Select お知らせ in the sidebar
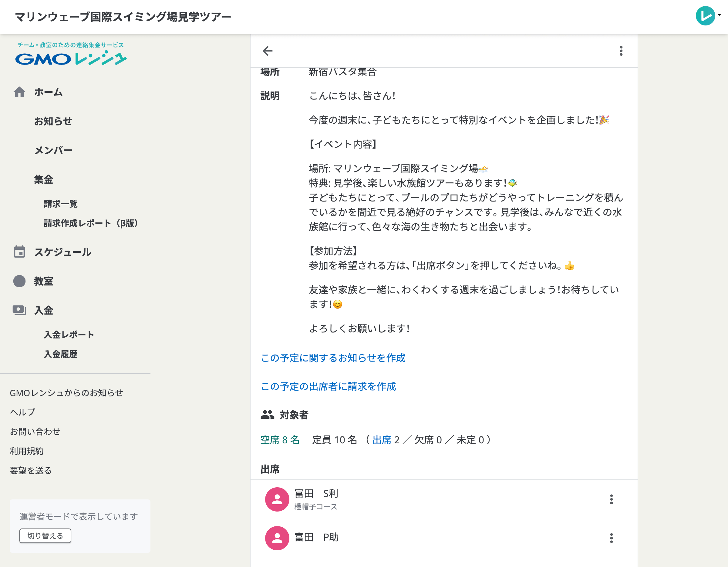Image resolution: width=728 pixels, height=577 pixels. 53,121
